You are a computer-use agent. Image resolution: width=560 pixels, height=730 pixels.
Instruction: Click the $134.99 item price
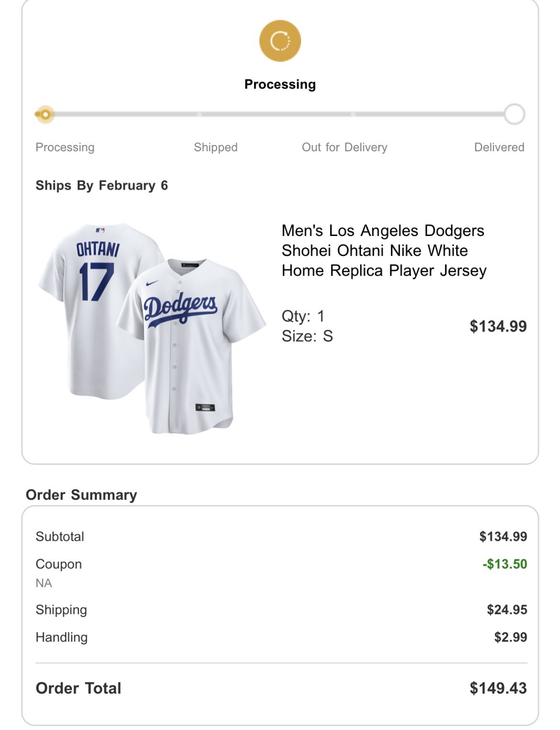(498, 326)
